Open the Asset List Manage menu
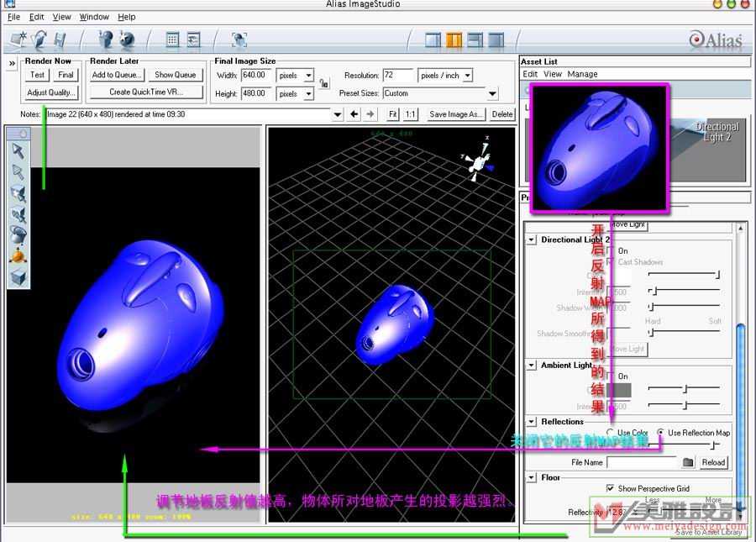This screenshot has width=756, height=542. [x=582, y=74]
